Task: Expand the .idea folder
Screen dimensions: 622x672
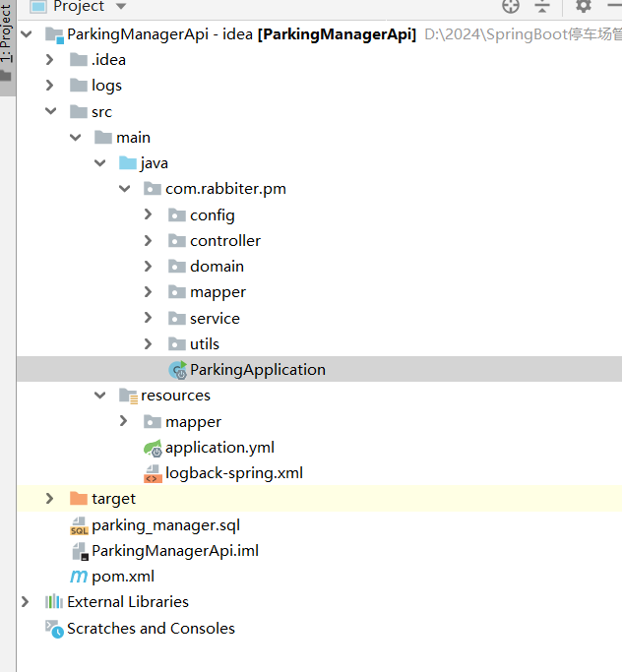Action: click(50, 60)
